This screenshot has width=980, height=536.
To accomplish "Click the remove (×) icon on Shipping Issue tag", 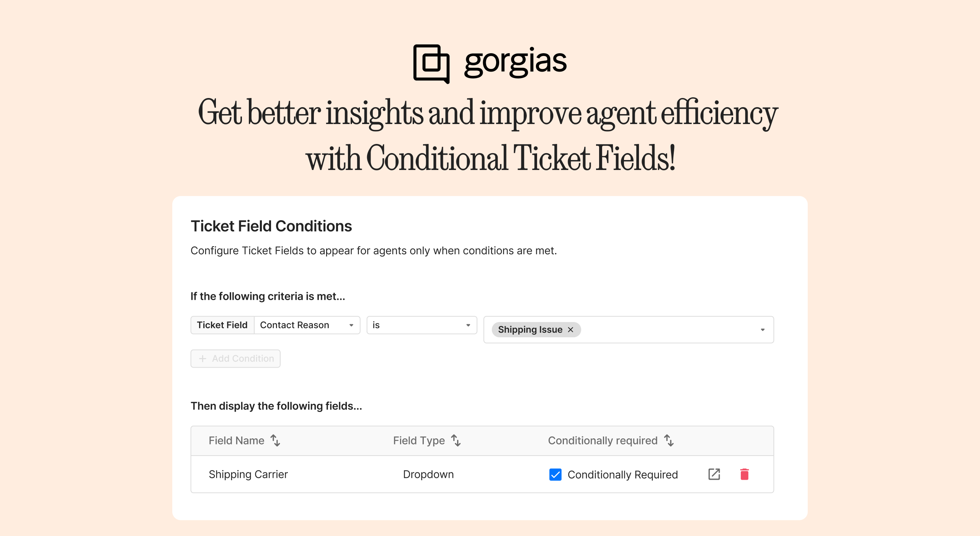I will click(x=572, y=329).
